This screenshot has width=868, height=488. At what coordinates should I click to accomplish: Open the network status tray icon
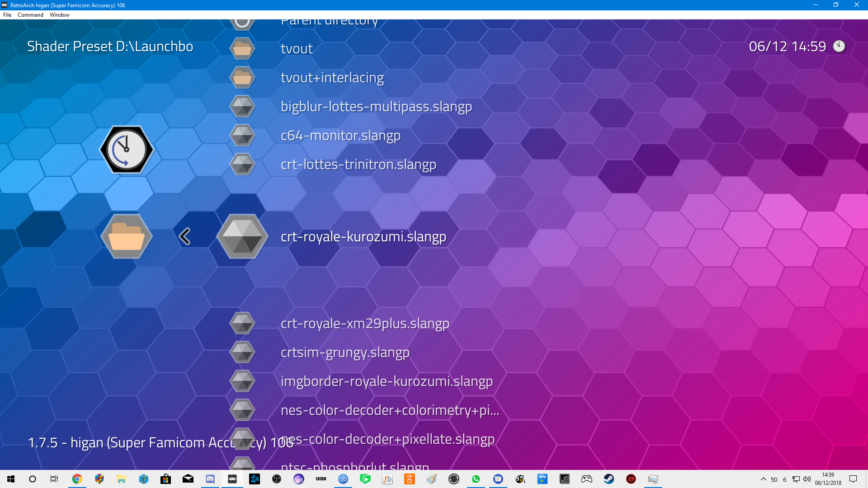coord(796,479)
